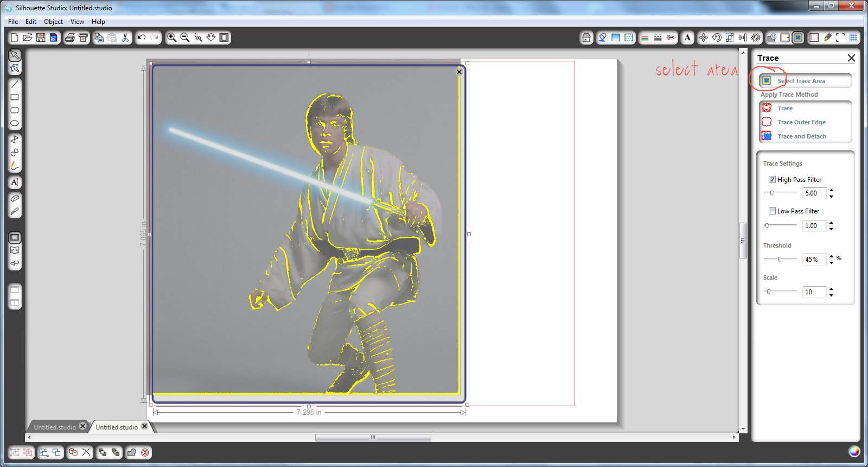The width and height of the screenshot is (868, 467).
Task: Open the Help menu
Action: (98, 22)
